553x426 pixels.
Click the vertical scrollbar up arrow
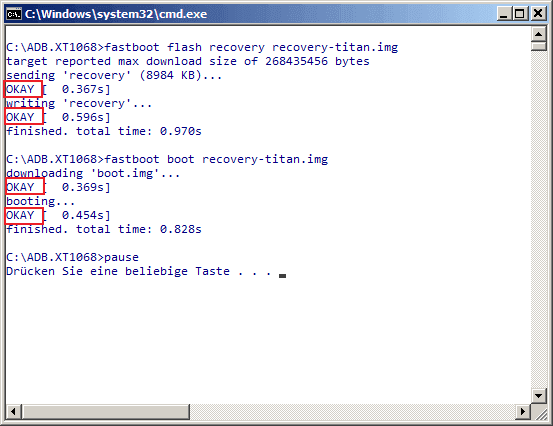pyautogui.click(x=539, y=34)
